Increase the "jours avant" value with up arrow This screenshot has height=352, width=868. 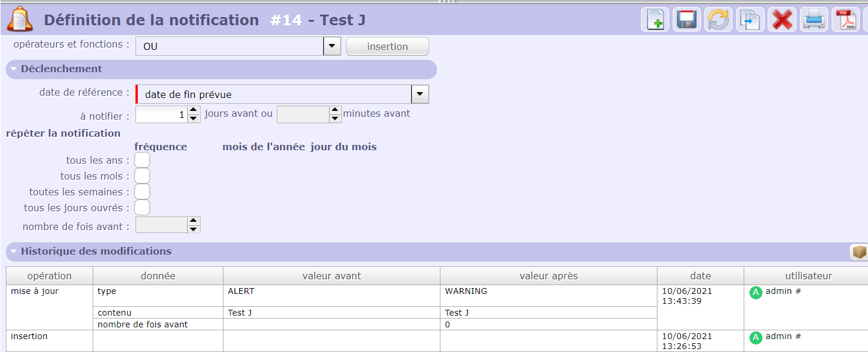[194, 110]
